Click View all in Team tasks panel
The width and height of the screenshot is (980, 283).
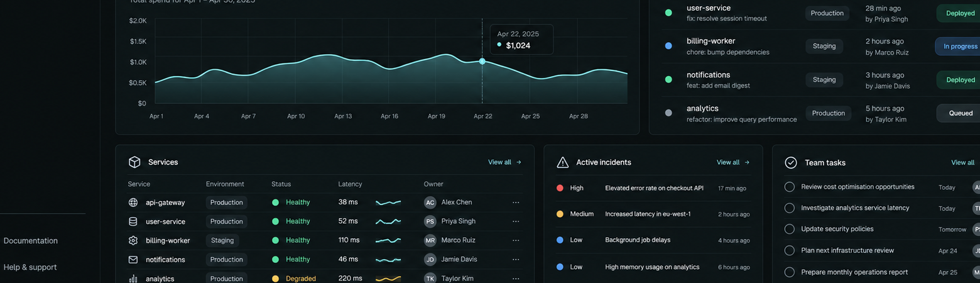(x=963, y=162)
